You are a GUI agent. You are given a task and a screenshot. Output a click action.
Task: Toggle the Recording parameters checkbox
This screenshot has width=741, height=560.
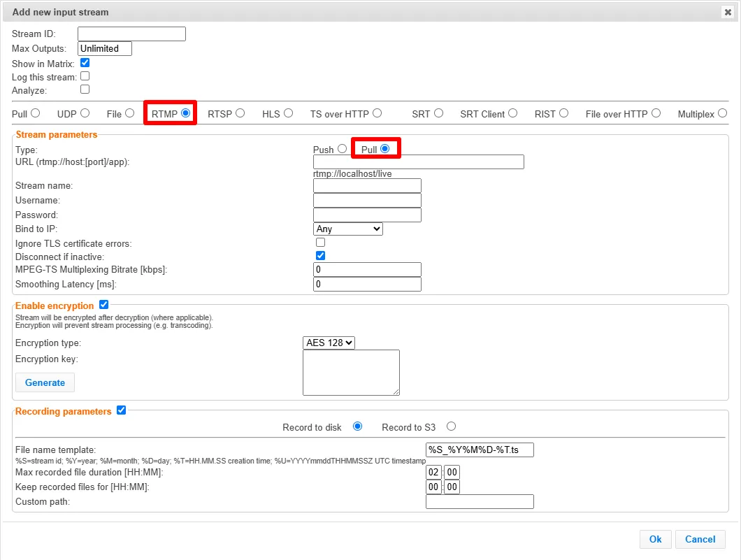122,410
